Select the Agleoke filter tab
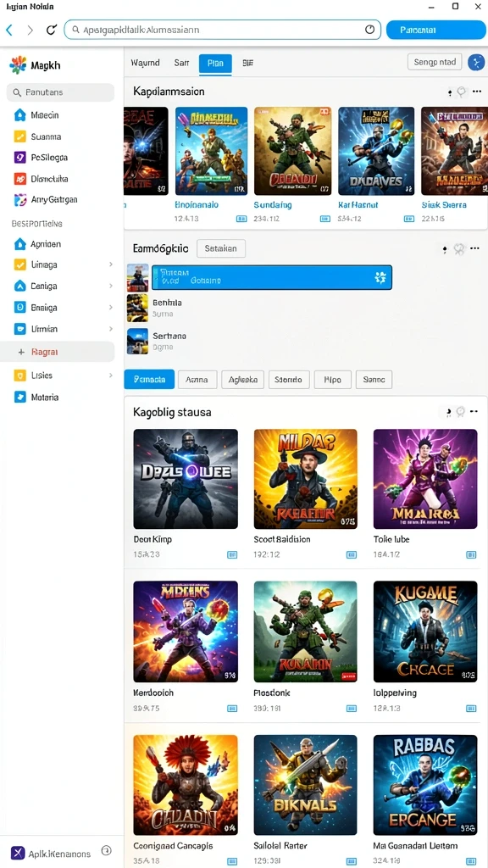Image resolution: width=488 pixels, height=868 pixels. tap(243, 380)
